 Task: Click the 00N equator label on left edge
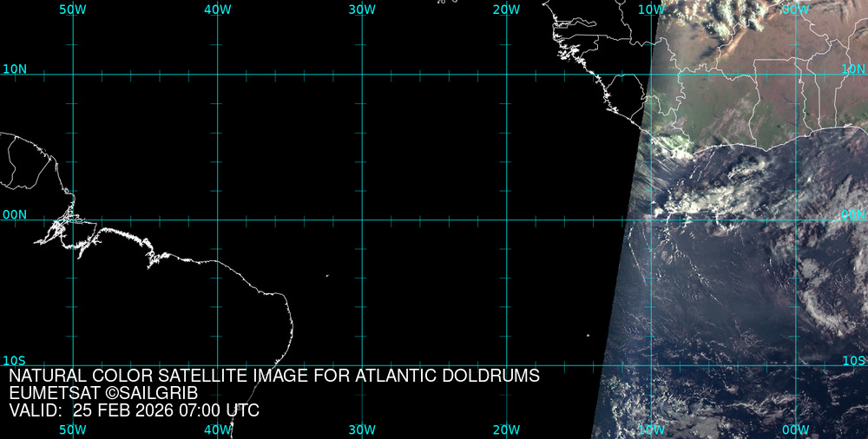click(x=15, y=214)
